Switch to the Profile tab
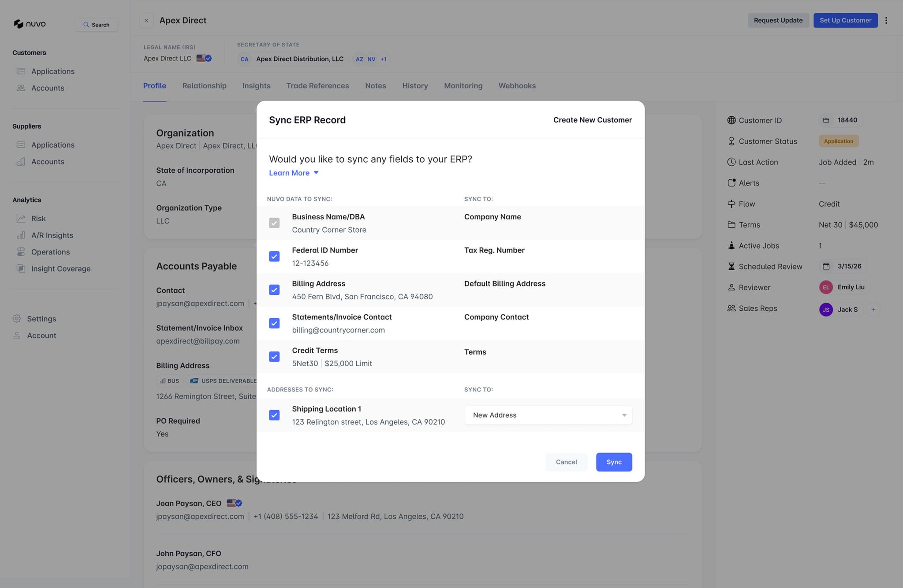This screenshot has width=903, height=588. pyautogui.click(x=154, y=86)
